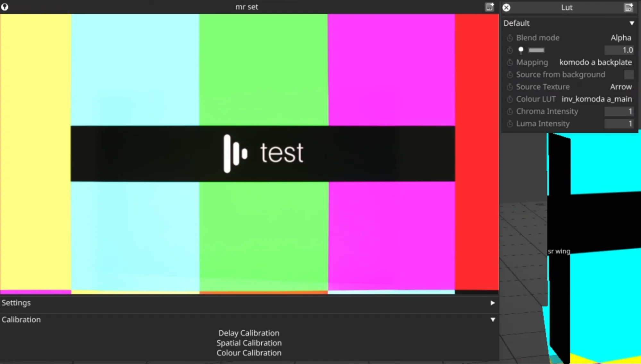Click the keyframe stopwatch next to Mapping
641x364 pixels.
(510, 62)
